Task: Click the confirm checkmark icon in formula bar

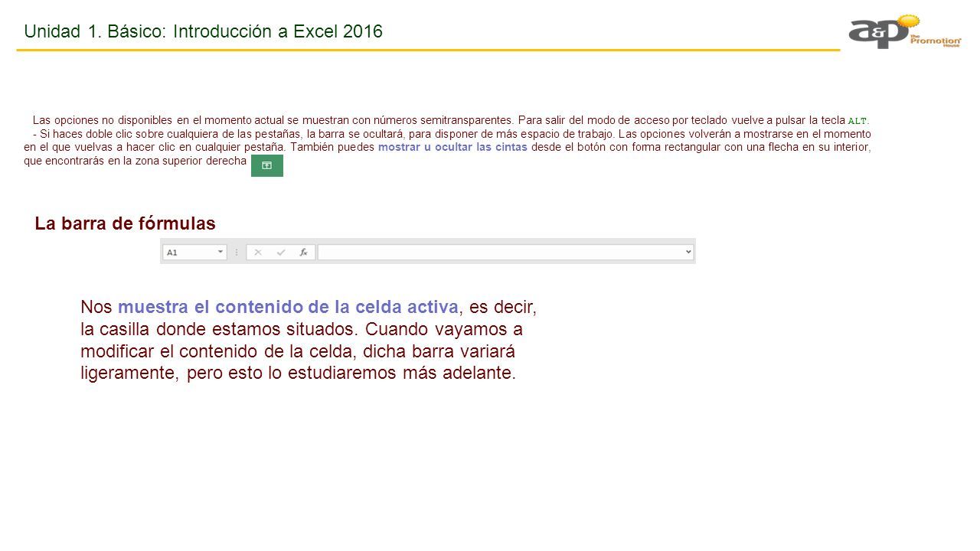Action: (281, 252)
